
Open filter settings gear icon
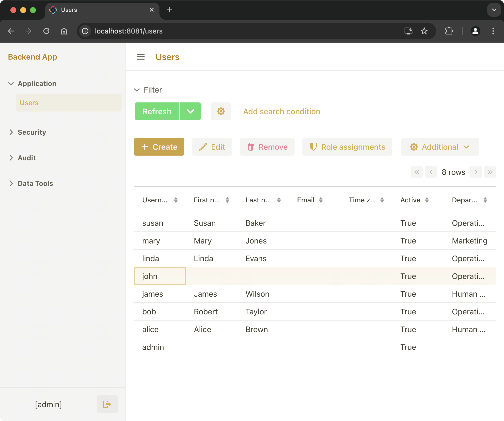(221, 111)
